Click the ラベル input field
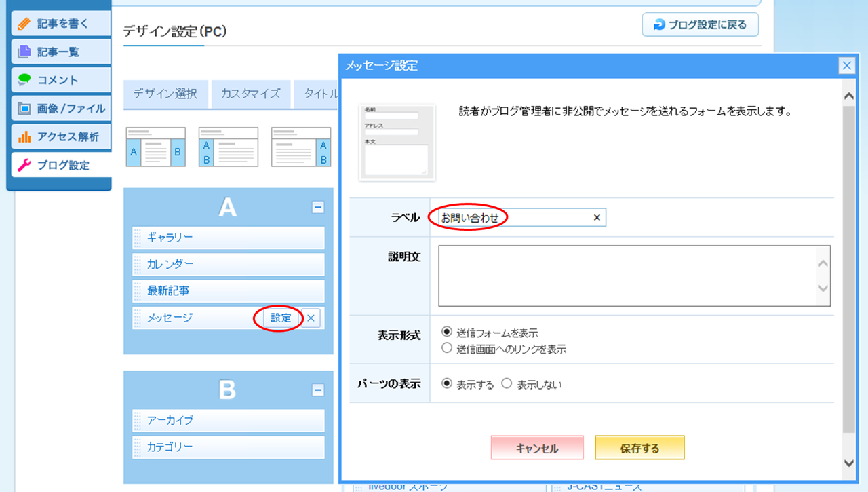 pyautogui.click(x=522, y=218)
